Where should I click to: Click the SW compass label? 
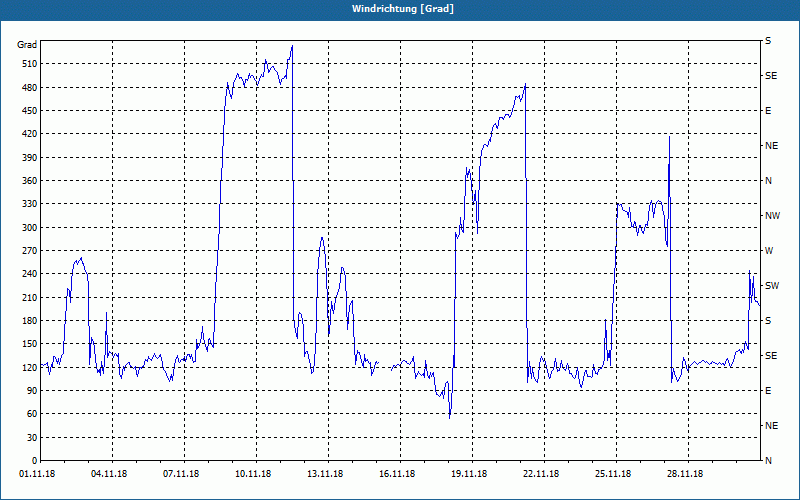[772, 286]
